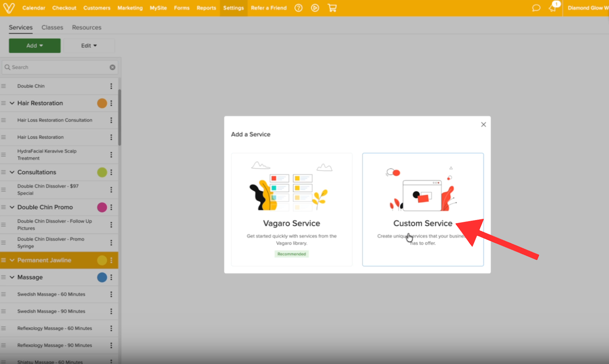Screen dimensions: 609x364
Task: Click the services list scrollbar
Action: [120, 117]
